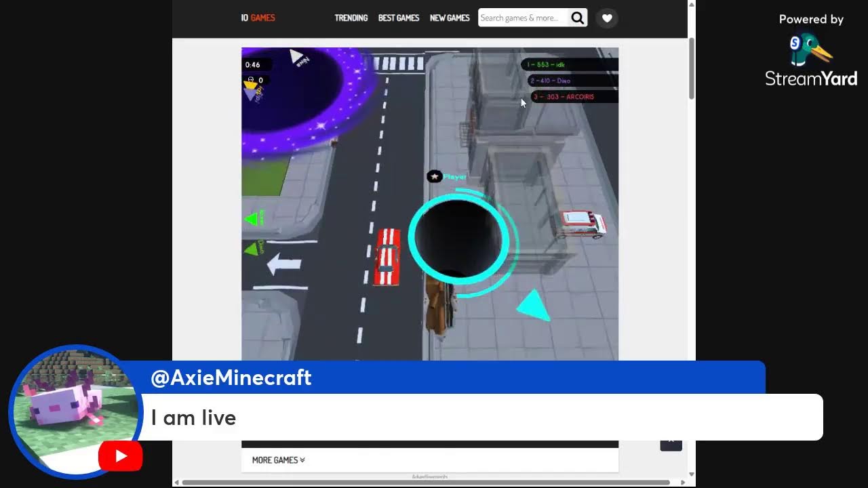
Task: Click leaderboard entry 2 - 410 - Dino
Action: pyautogui.click(x=573, y=81)
